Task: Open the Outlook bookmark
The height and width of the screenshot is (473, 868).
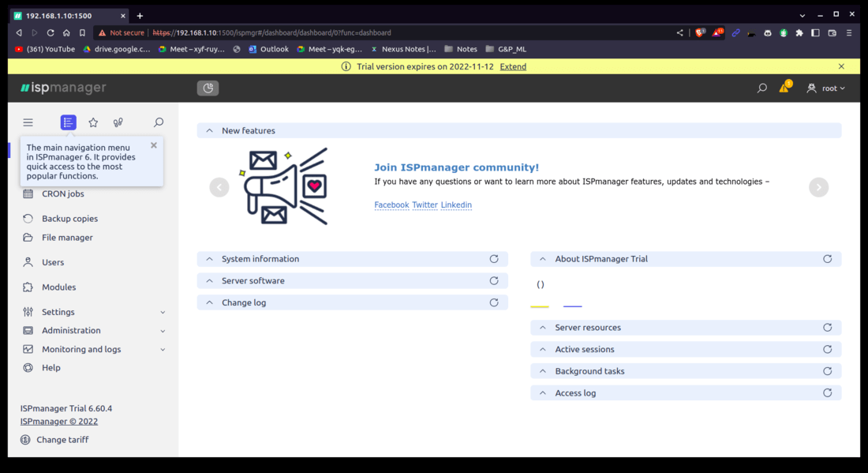Action: click(268, 49)
